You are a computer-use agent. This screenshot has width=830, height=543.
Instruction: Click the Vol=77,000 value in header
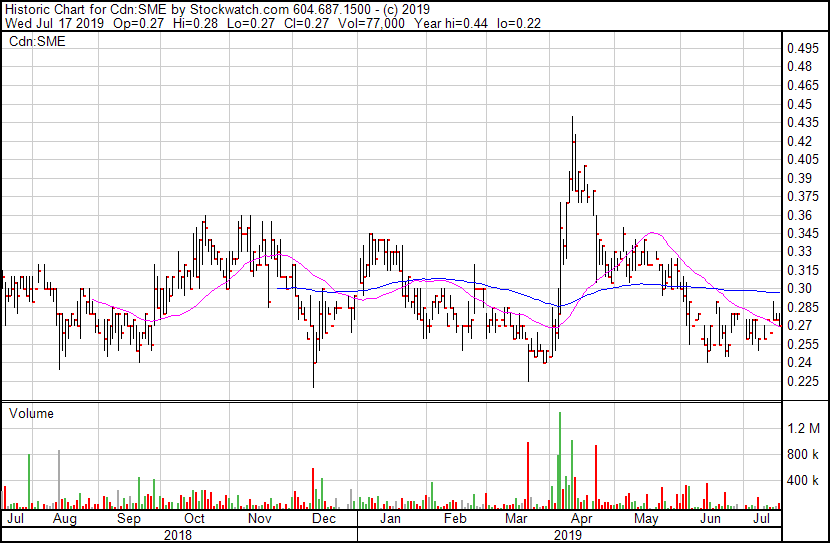(x=372, y=23)
